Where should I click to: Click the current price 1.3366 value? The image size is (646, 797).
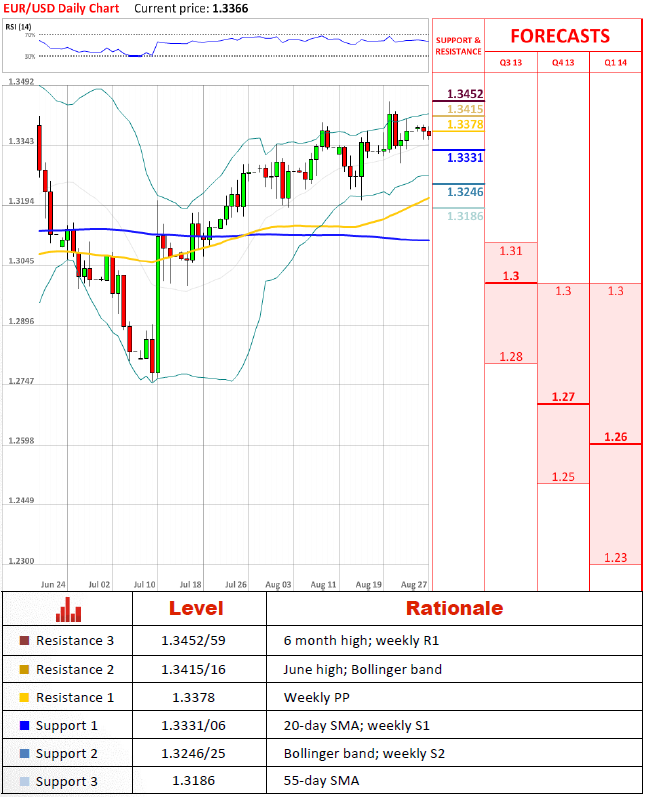point(231,8)
